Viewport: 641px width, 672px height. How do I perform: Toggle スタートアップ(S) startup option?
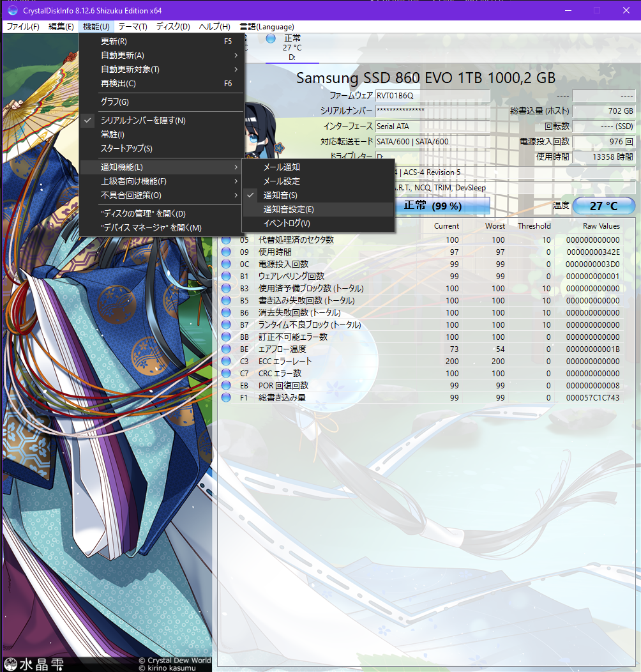162,149
